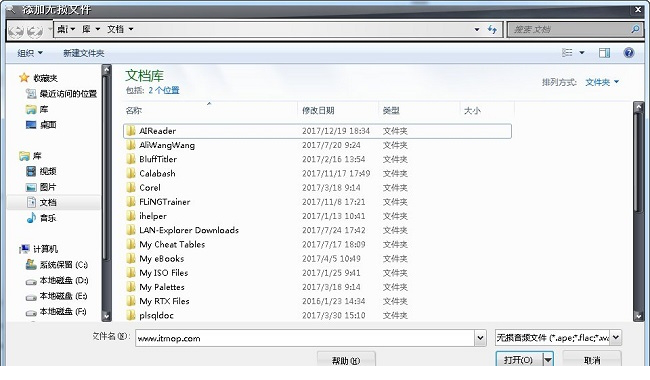The image size is (650, 380).
Task: Select 桌面 in the sidebar
Action: [x=41, y=124]
